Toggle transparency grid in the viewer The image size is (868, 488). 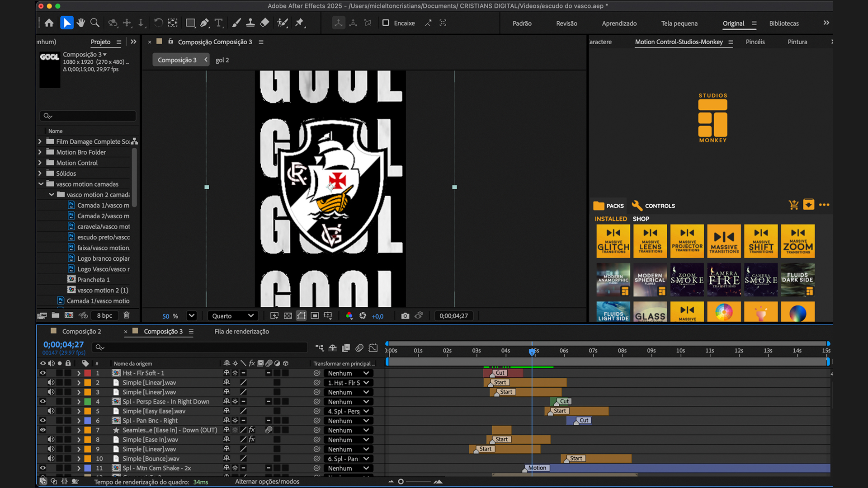pos(288,316)
